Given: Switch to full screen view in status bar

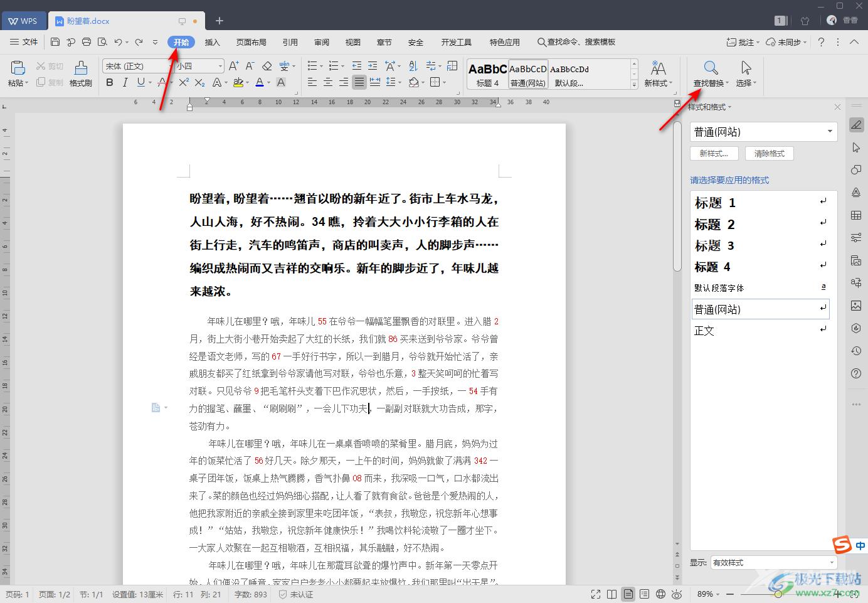Looking at the screenshot, I should click(x=595, y=594).
